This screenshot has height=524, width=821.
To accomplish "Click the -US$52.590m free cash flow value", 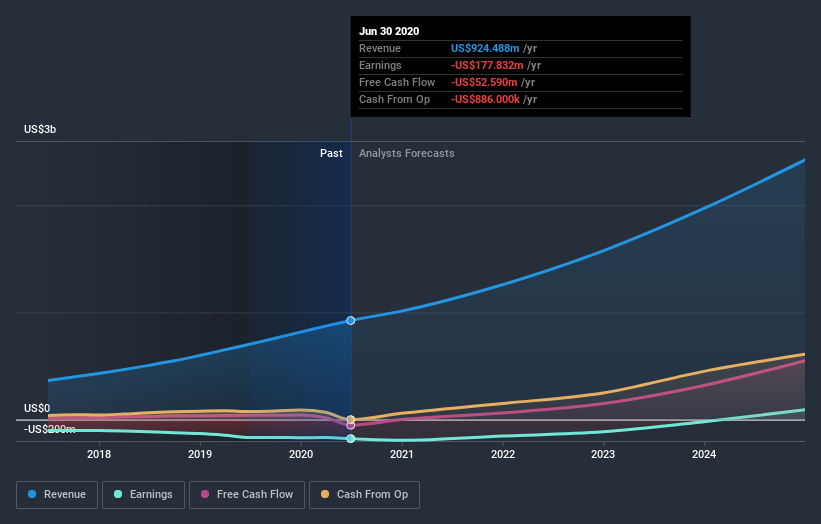I will pos(484,82).
